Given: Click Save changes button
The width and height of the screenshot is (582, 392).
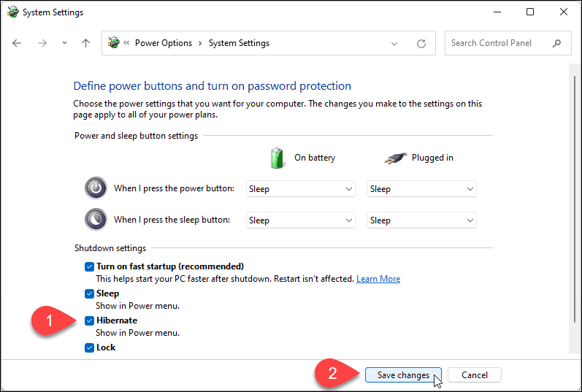Looking at the screenshot, I should tap(403, 375).
